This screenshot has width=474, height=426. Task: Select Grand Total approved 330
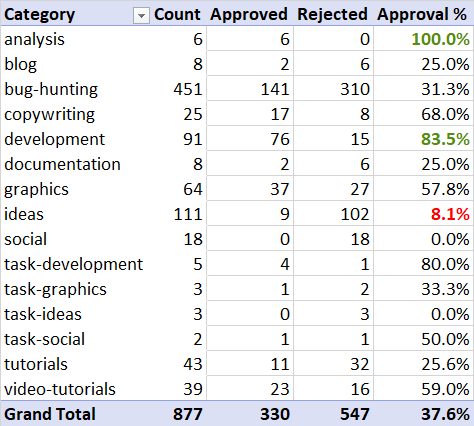click(x=275, y=414)
